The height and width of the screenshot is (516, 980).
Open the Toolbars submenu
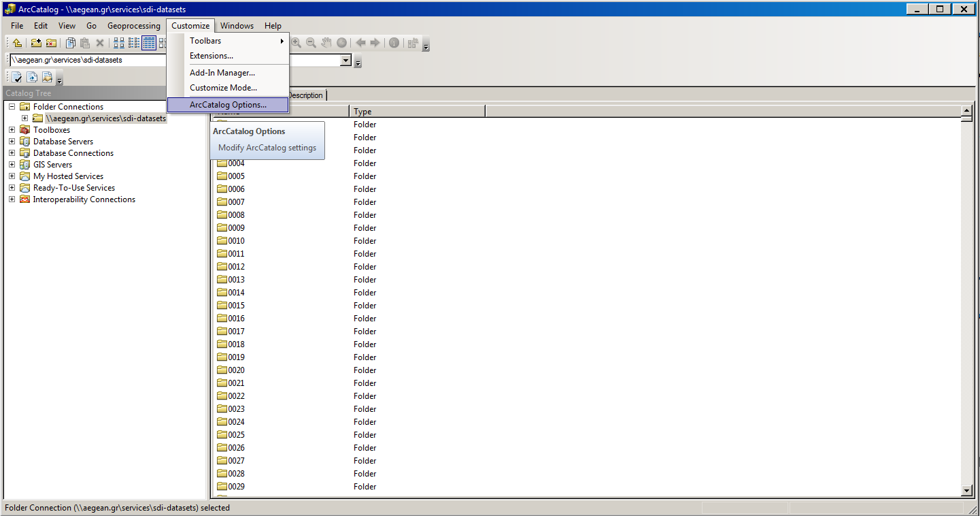pyautogui.click(x=228, y=41)
